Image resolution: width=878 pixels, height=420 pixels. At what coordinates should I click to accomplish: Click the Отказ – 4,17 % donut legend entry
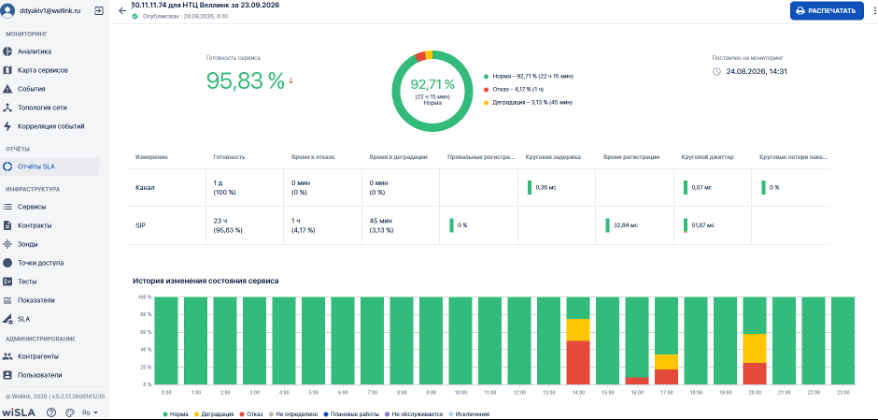click(x=515, y=89)
